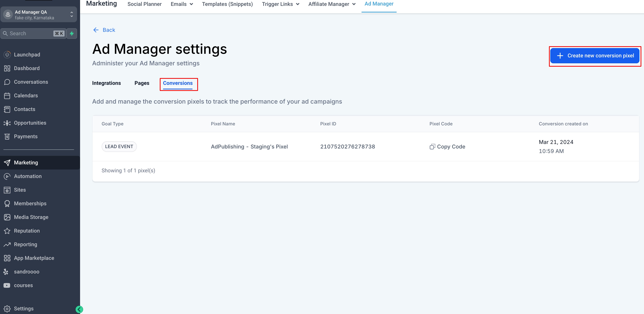Click the LEAD EVENT goal badge
Screen dimensions: 644x314
[119, 147]
